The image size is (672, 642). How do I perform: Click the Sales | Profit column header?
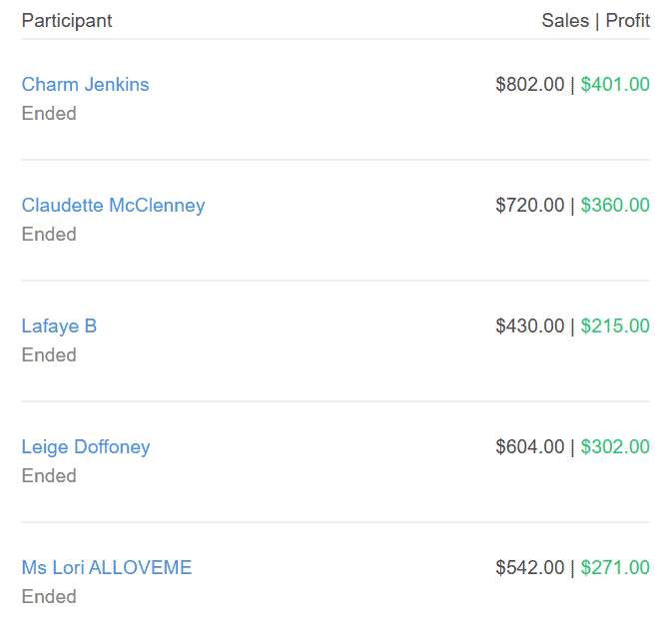[x=596, y=21]
